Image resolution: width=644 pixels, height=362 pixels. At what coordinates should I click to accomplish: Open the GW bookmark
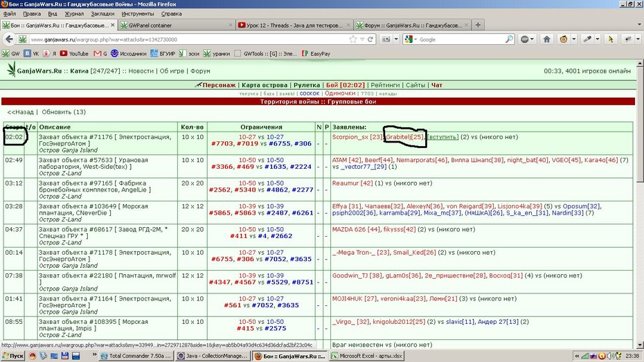pos(11,54)
